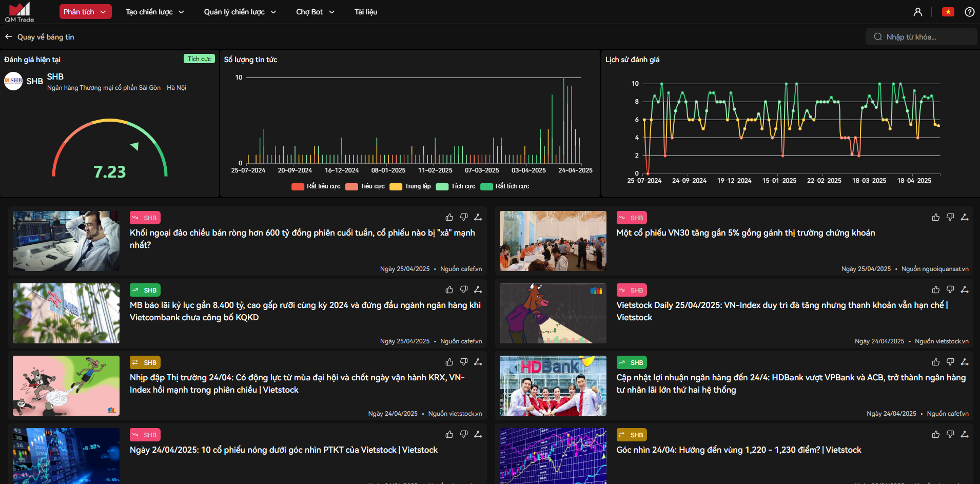Viewport: 980px width, 484px height.
Task: Click the Tích cực rating badge
Action: [199, 59]
